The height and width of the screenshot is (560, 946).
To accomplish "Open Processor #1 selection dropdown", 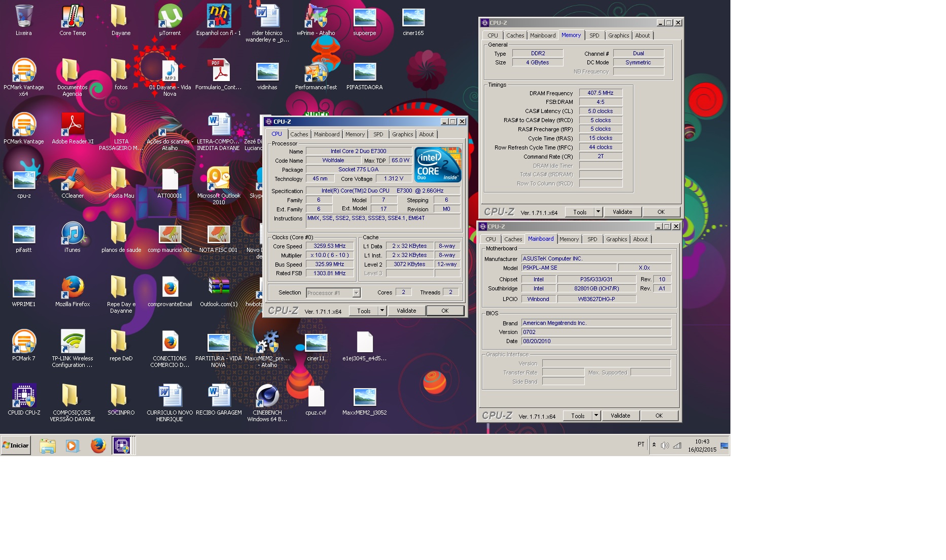I will pos(333,293).
